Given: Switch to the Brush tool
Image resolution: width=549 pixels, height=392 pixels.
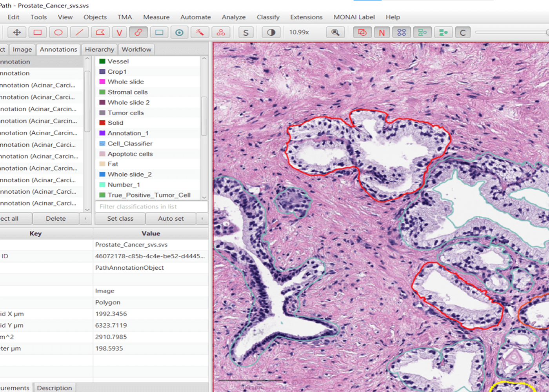Looking at the screenshot, I should point(138,32).
